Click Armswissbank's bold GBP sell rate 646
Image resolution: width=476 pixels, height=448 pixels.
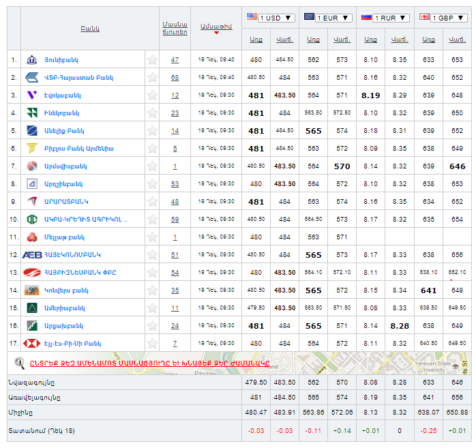tap(457, 166)
